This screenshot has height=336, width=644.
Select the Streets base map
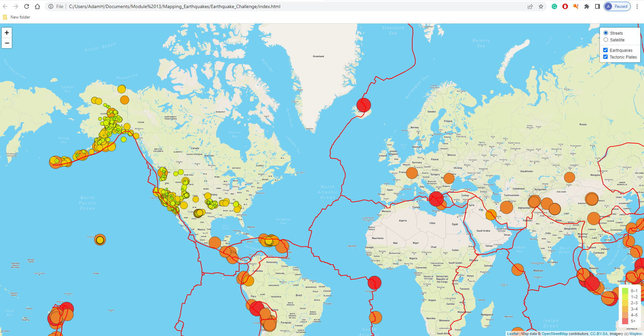[x=606, y=33]
